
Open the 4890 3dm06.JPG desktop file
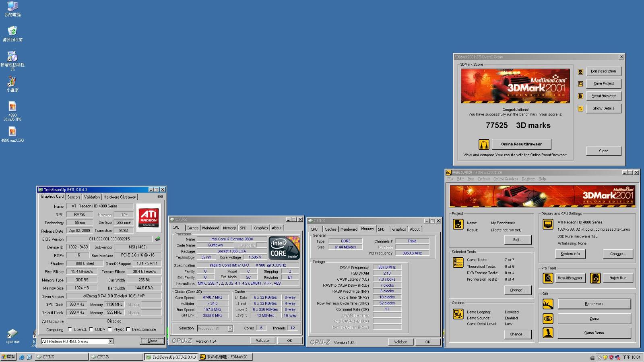coord(12,111)
